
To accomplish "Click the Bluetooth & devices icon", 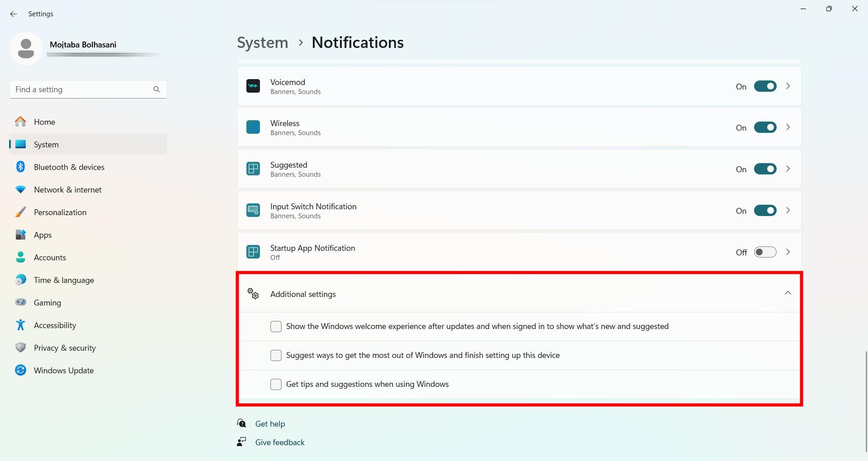I will [20, 167].
